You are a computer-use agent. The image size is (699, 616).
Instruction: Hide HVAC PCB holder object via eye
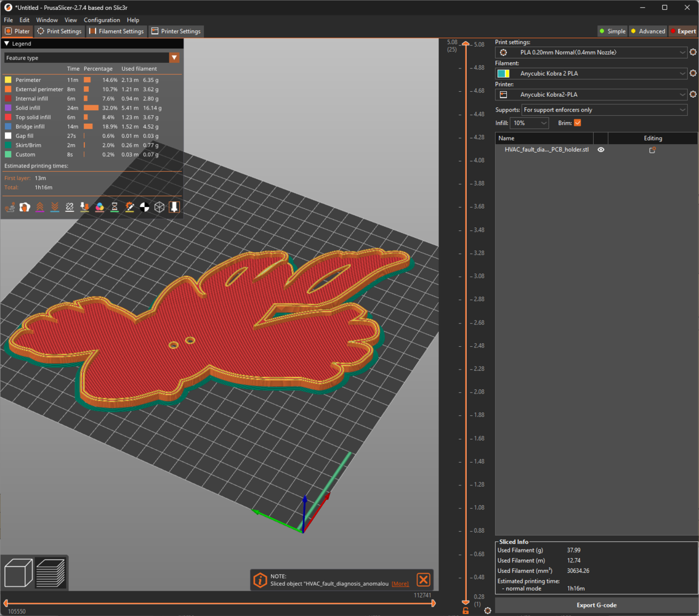pos(601,150)
